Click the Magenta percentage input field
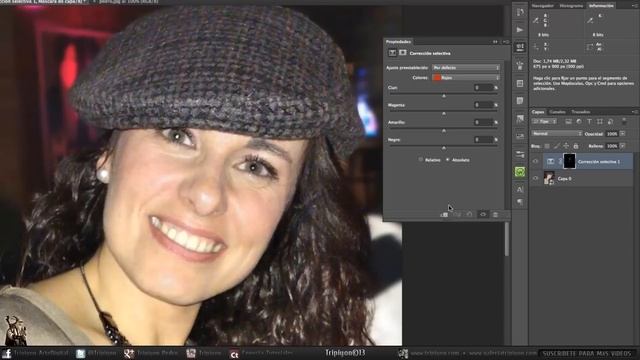The height and width of the screenshot is (360, 640). click(x=484, y=105)
